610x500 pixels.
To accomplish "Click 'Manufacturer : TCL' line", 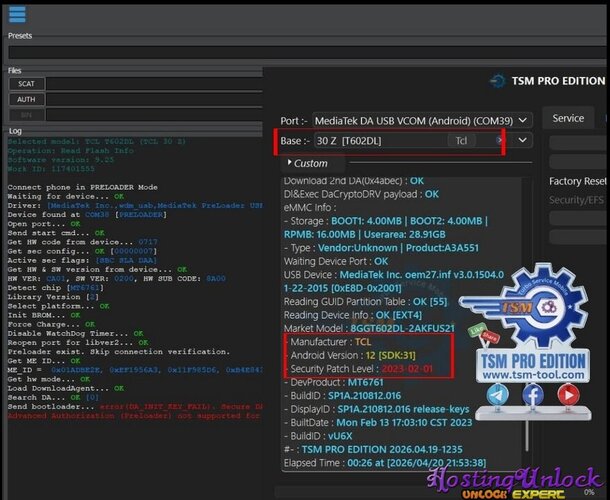I will click(x=330, y=342).
